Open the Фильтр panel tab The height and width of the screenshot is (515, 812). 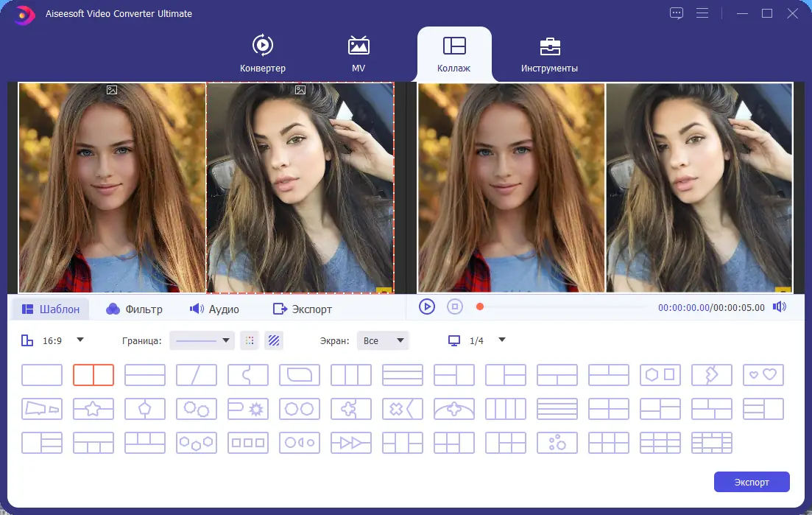click(134, 309)
